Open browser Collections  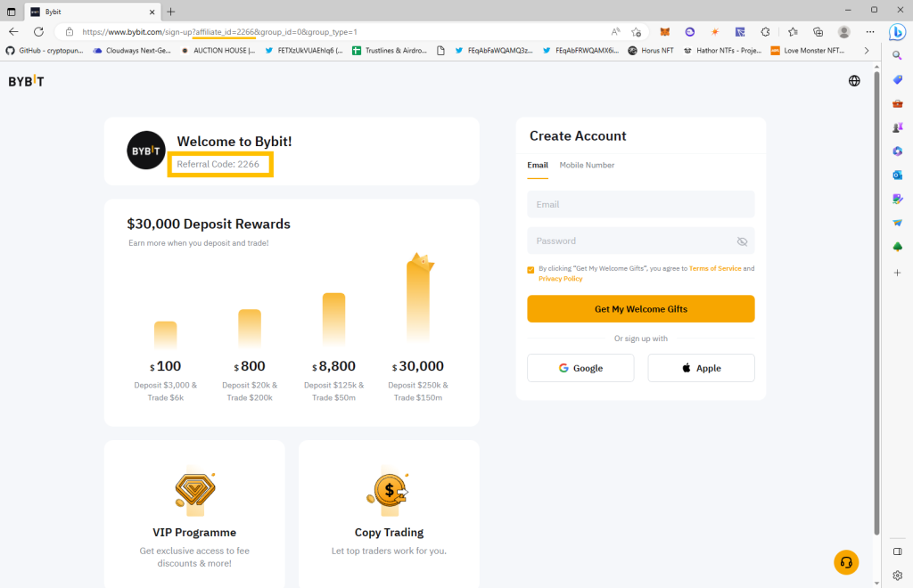[794, 31]
